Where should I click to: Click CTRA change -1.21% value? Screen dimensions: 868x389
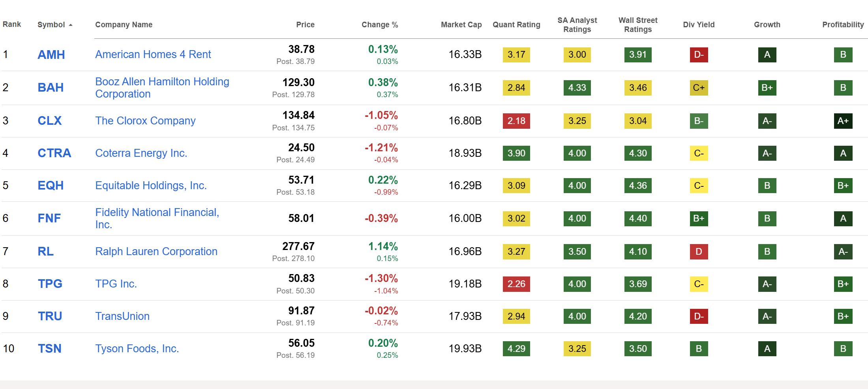point(381,148)
